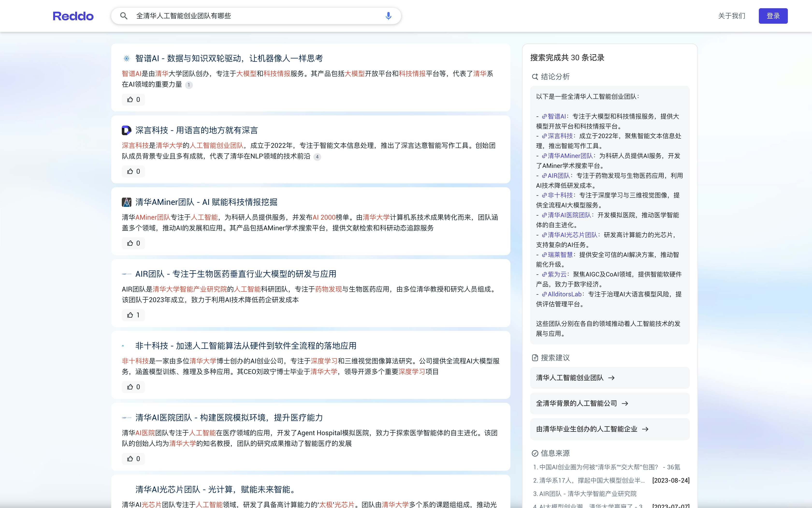
Task: Open the 深言科技 result title
Action: [x=197, y=130]
